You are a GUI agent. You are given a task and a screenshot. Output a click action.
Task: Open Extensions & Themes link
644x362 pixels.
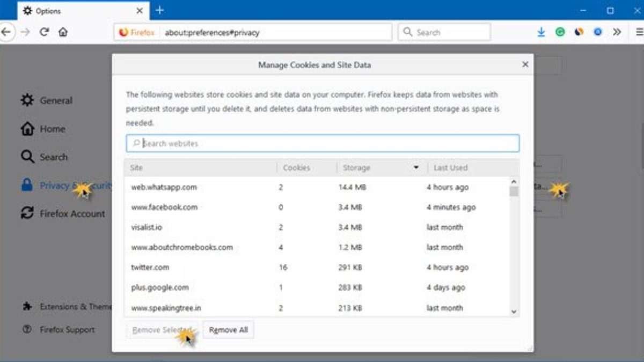point(67,307)
